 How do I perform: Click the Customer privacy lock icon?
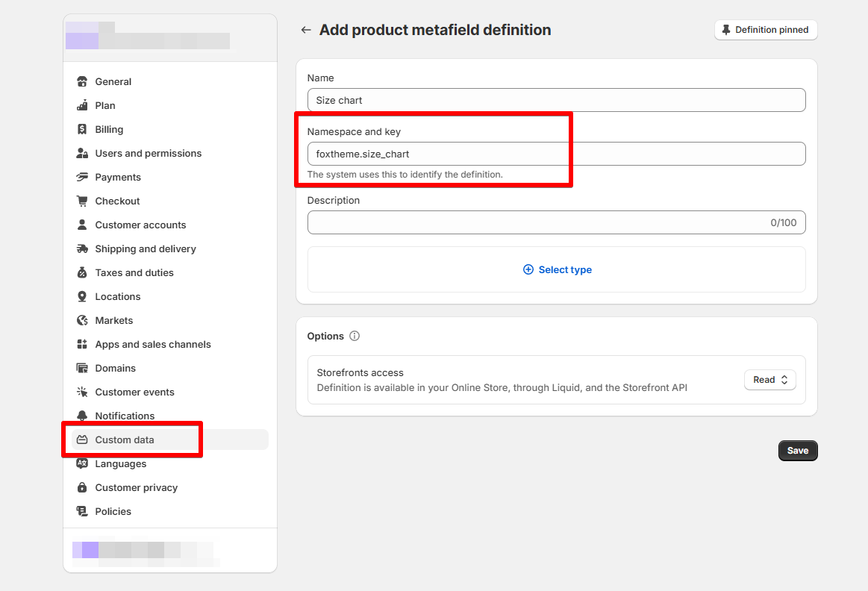point(82,488)
